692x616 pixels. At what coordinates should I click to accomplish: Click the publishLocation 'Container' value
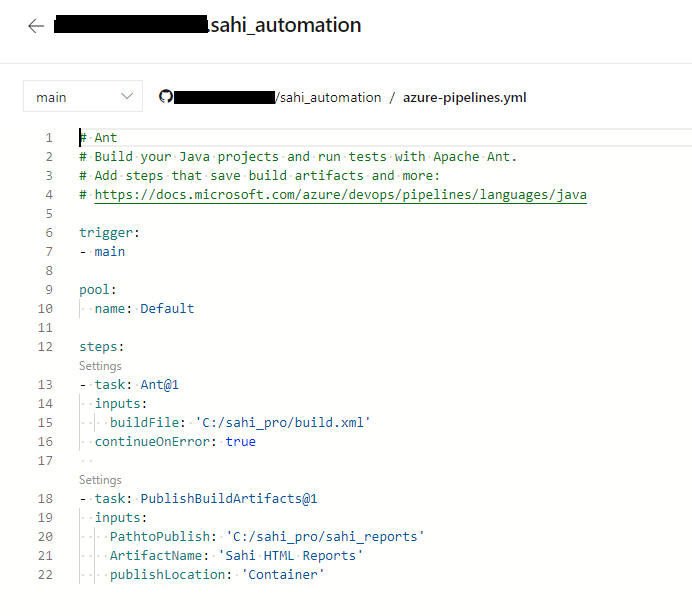[x=283, y=575]
